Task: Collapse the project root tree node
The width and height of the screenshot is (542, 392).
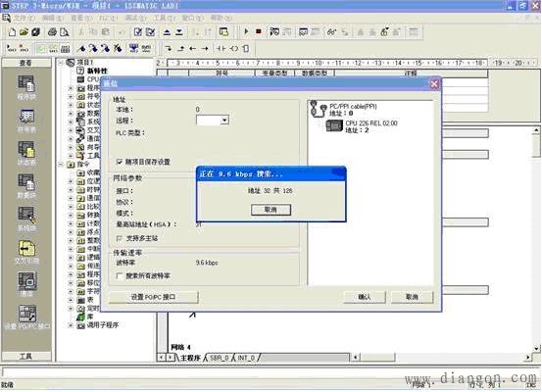Action: coord(61,63)
